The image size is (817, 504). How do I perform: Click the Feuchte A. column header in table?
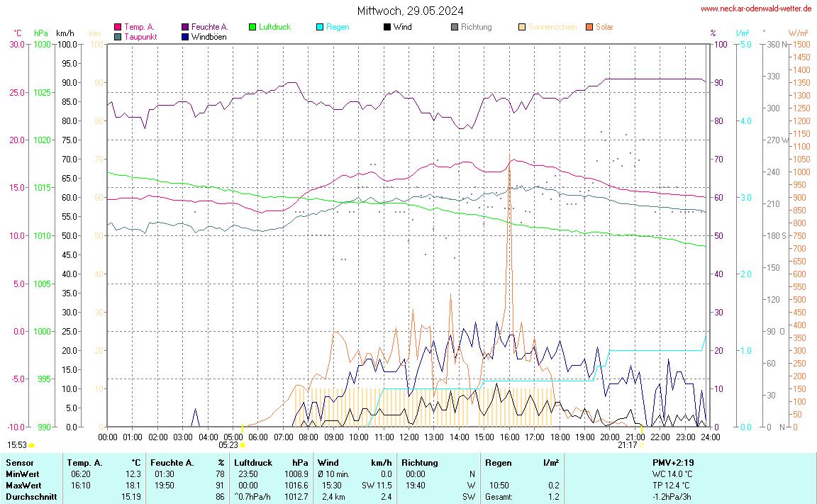tap(172, 462)
